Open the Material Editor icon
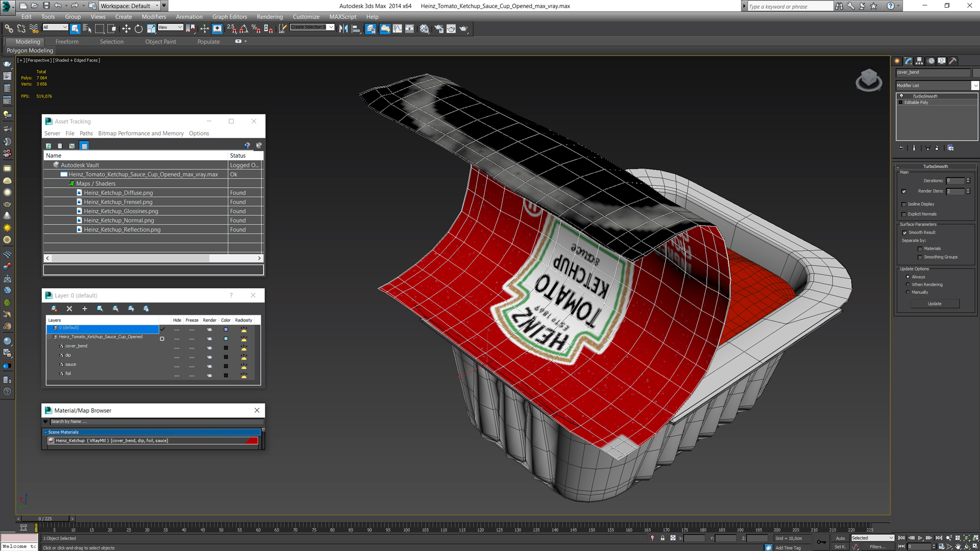This screenshot has width=980, height=551. [x=424, y=29]
